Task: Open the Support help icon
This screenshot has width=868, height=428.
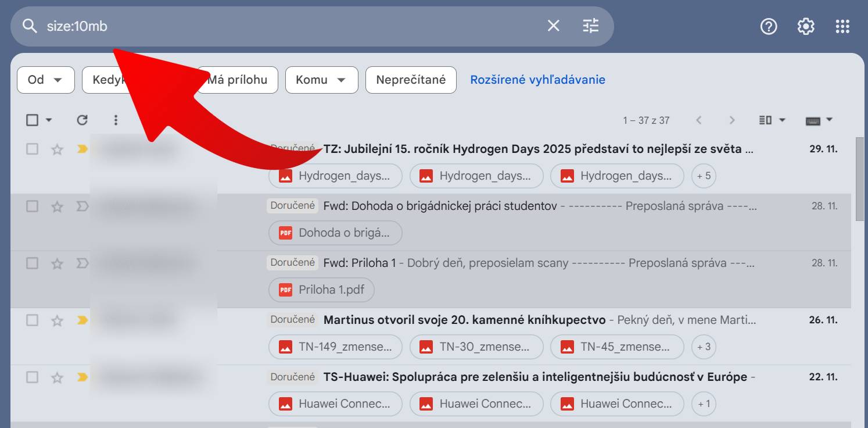Action: [x=769, y=26]
